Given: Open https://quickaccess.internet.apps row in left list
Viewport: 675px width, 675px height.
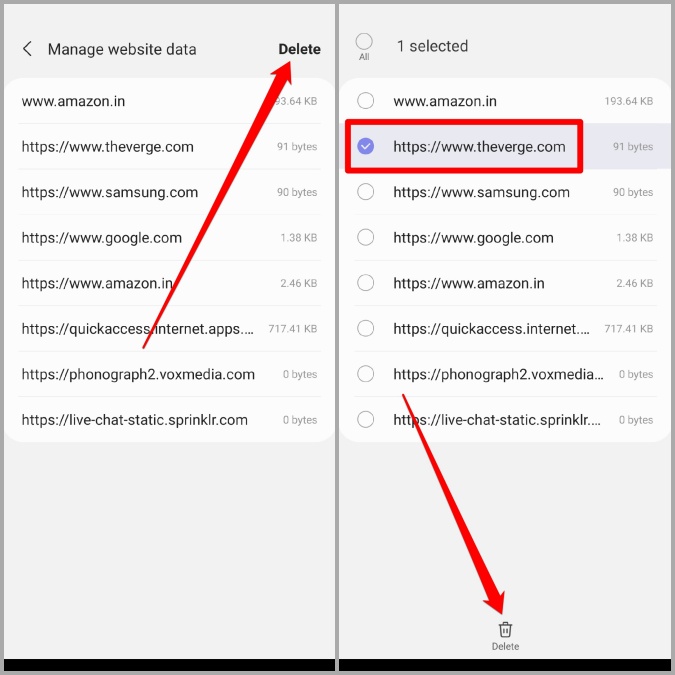Looking at the screenshot, I should click(169, 329).
